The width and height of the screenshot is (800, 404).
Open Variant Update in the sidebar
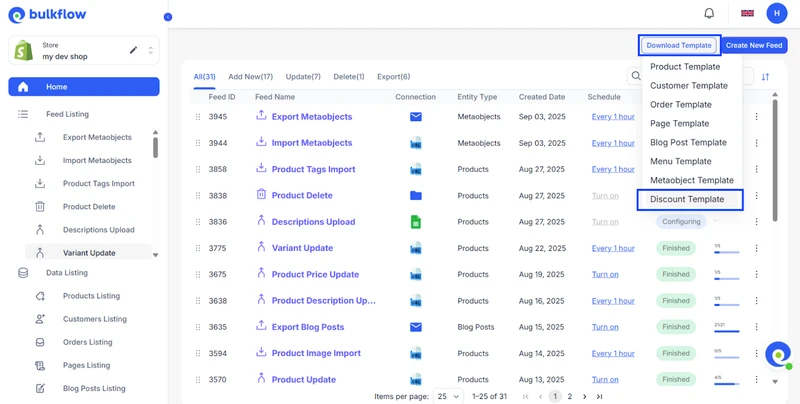tap(89, 252)
